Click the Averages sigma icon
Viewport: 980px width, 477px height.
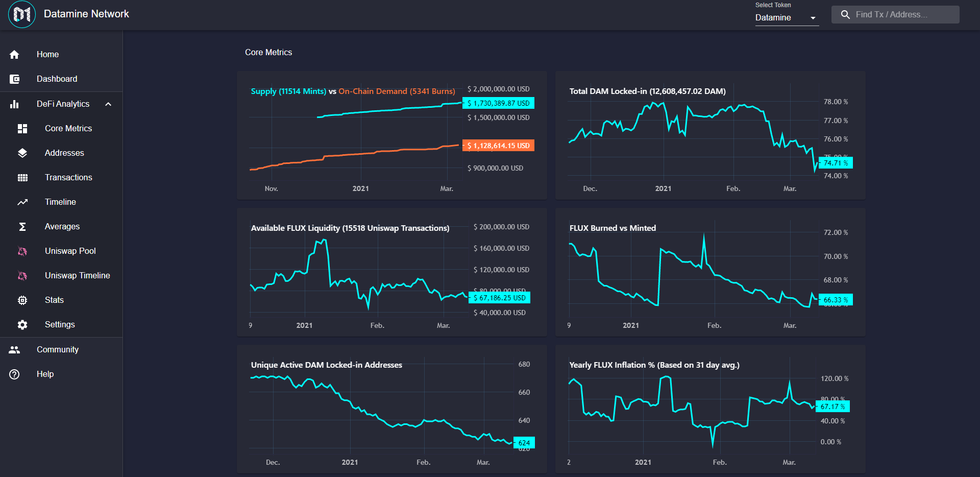(x=22, y=226)
